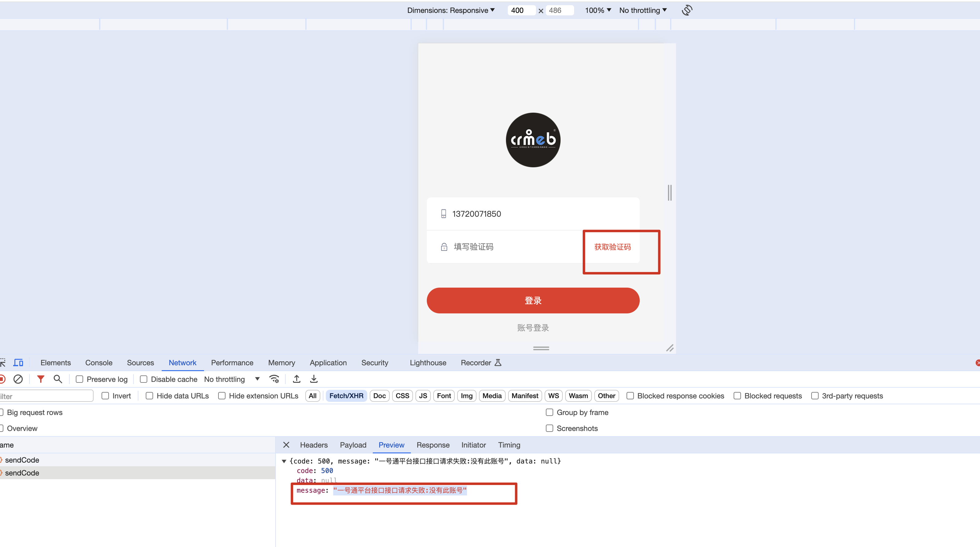
Task: Select the All filter type
Action: click(313, 396)
